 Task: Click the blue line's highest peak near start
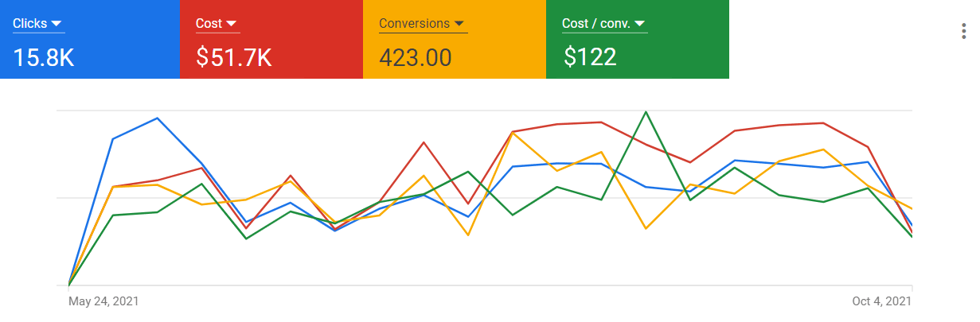point(158,118)
